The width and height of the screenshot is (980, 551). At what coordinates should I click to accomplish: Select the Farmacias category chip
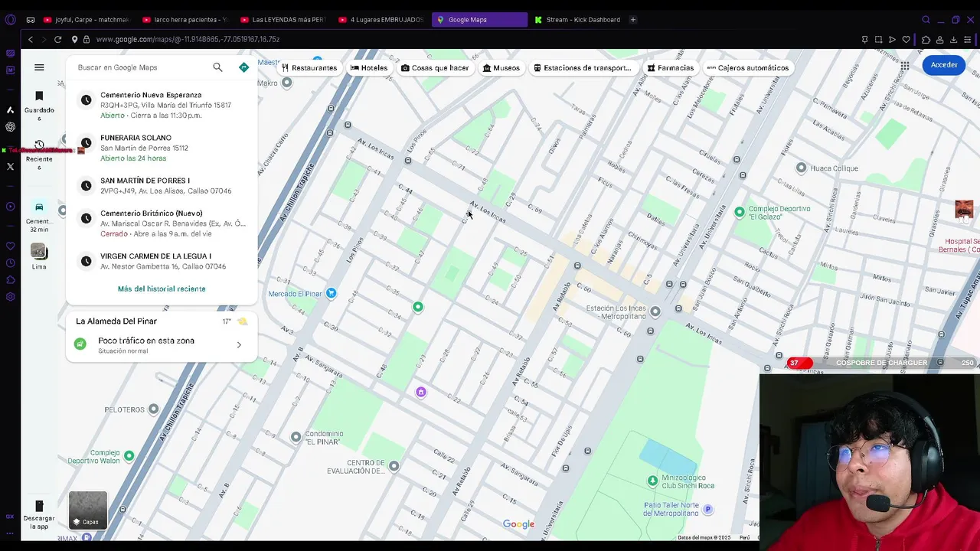pyautogui.click(x=671, y=67)
